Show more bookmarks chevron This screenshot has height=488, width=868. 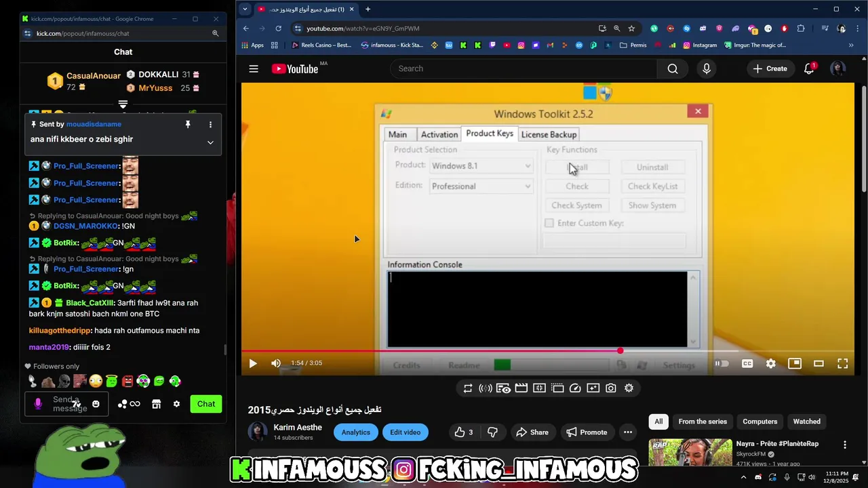(851, 45)
